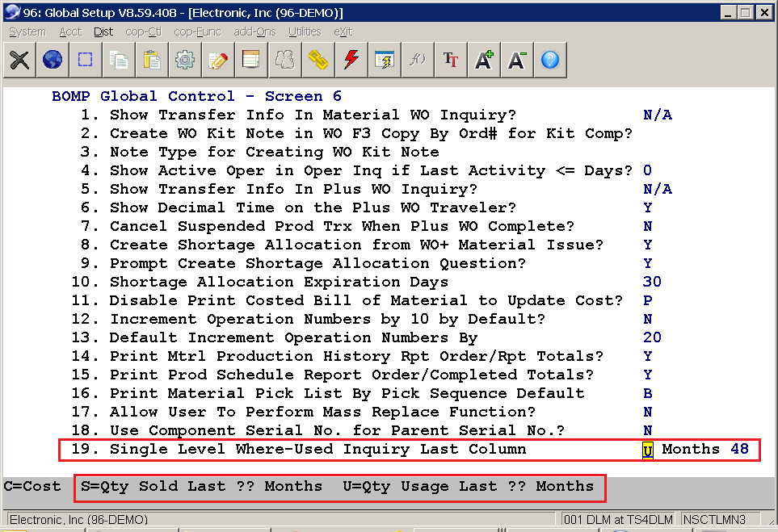Click the blue globe toolbar icon

tap(53, 61)
